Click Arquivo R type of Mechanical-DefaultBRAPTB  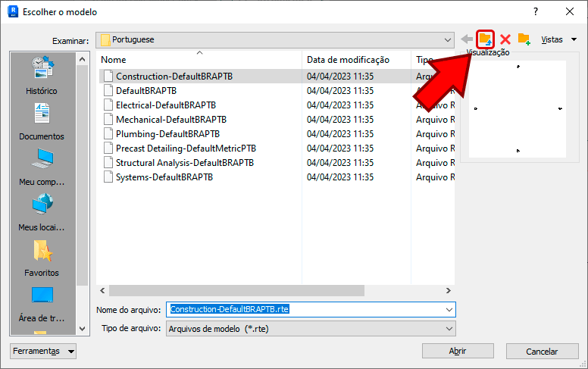436,119
